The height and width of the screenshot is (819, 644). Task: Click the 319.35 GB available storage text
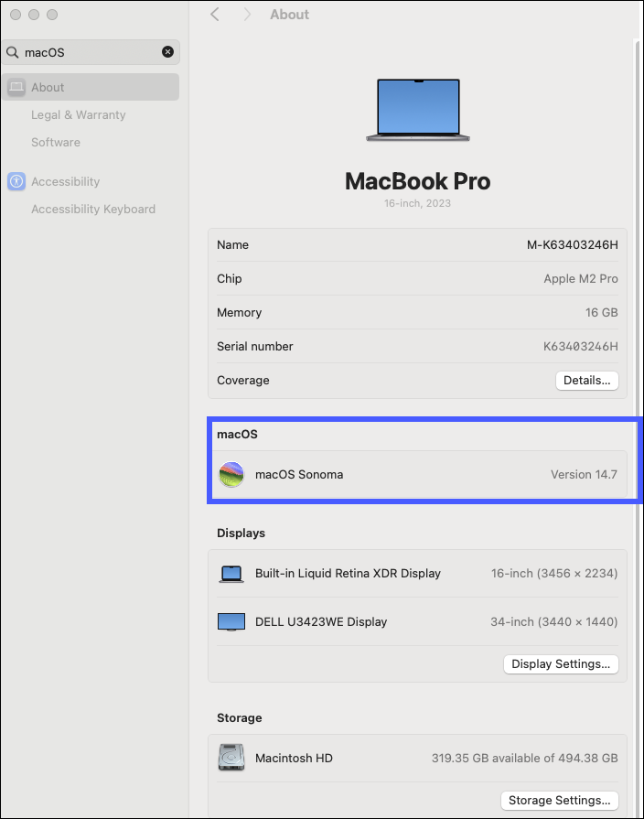tap(524, 758)
